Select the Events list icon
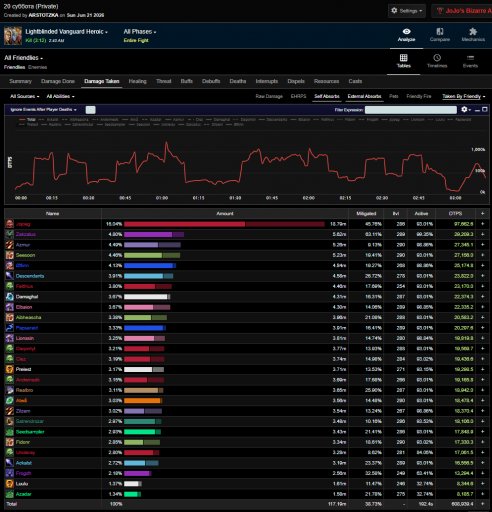Image resolution: width=492 pixels, height=512 pixels. point(470,58)
